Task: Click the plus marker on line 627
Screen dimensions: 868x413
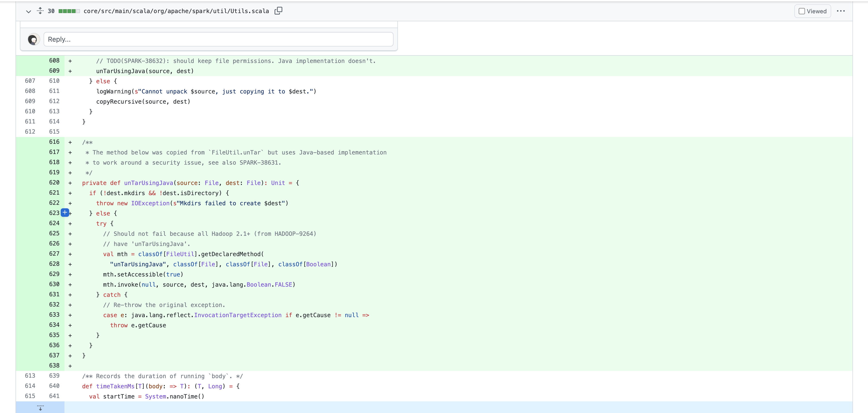Action: pos(70,254)
